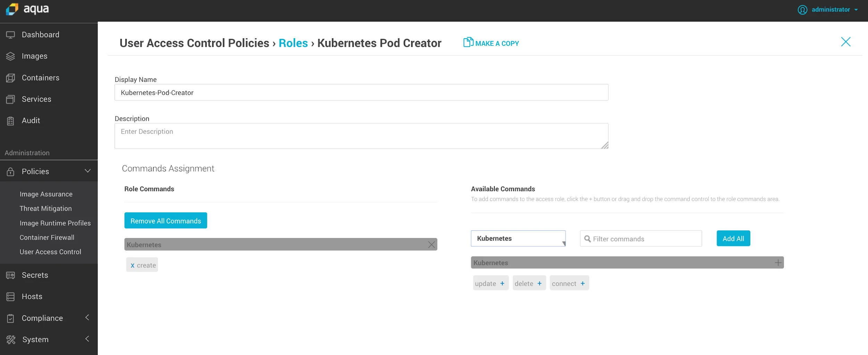Open the Audit section

tap(31, 120)
